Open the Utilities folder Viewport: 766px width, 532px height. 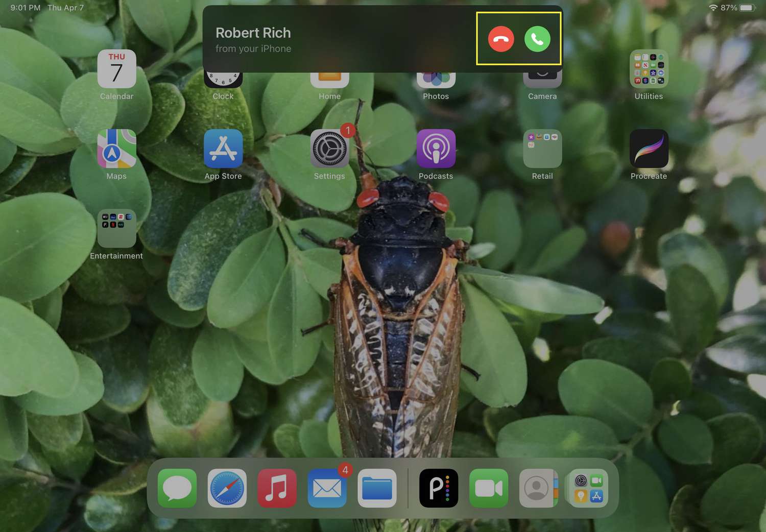(649, 69)
